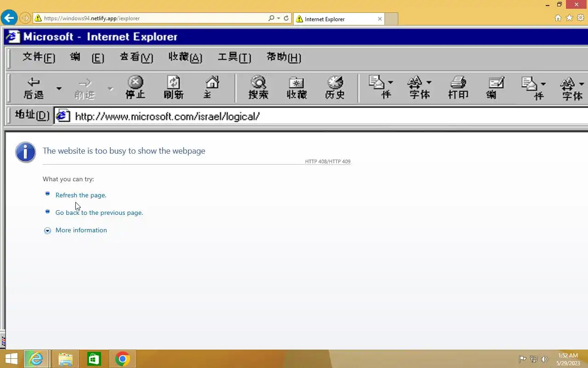Click the page icon beside the address URL

pos(63,116)
